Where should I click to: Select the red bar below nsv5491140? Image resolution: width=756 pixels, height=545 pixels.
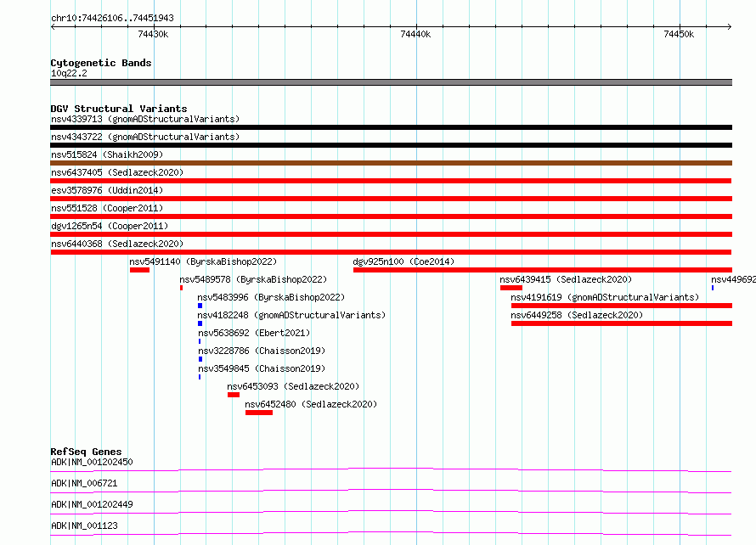tap(139, 270)
